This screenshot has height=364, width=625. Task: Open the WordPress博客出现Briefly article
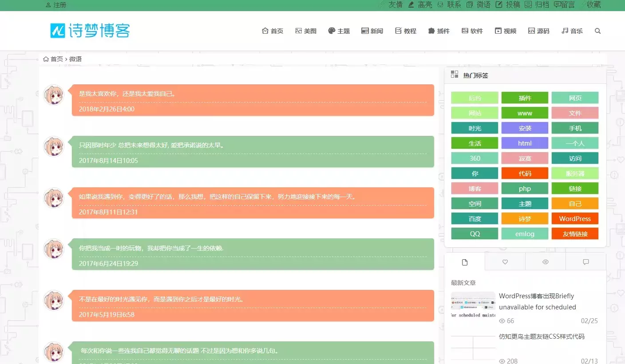click(538, 301)
